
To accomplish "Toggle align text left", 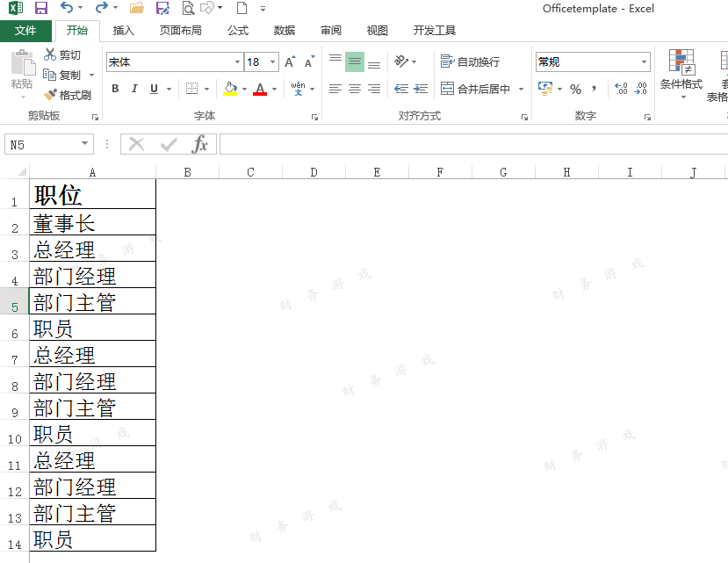I will pos(335,88).
